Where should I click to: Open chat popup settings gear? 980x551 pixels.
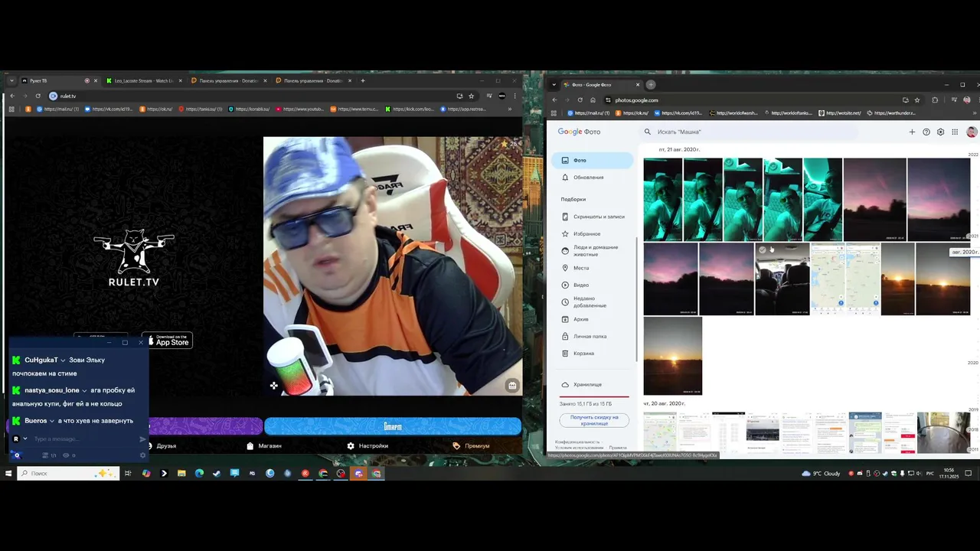click(x=142, y=455)
